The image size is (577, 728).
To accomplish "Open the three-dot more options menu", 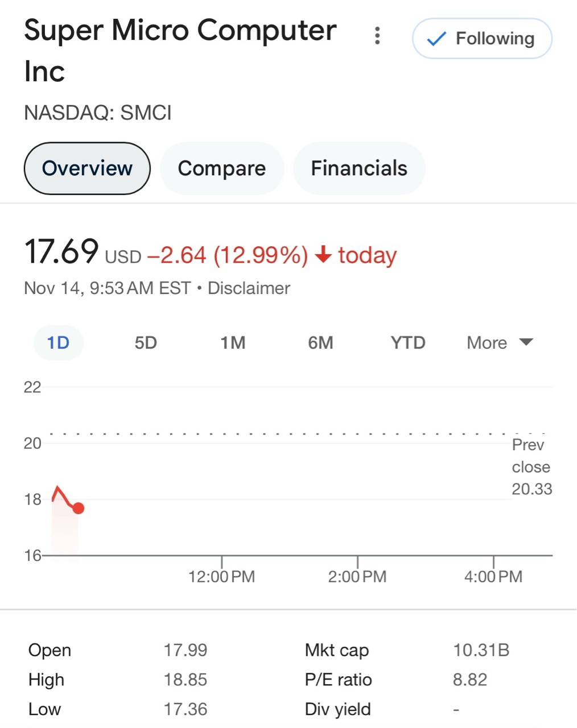I will click(x=377, y=36).
